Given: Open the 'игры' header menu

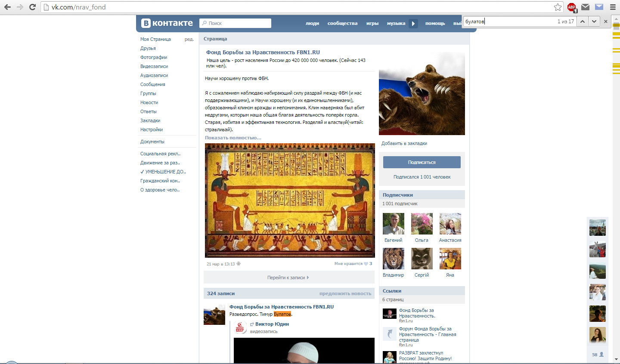Looking at the screenshot, I should (x=372, y=23).
